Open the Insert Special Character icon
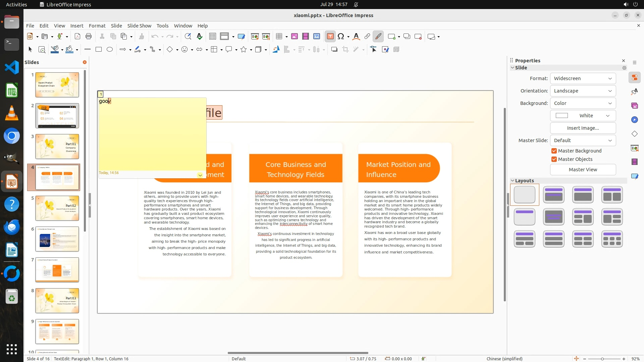 [x=341, y=37]
